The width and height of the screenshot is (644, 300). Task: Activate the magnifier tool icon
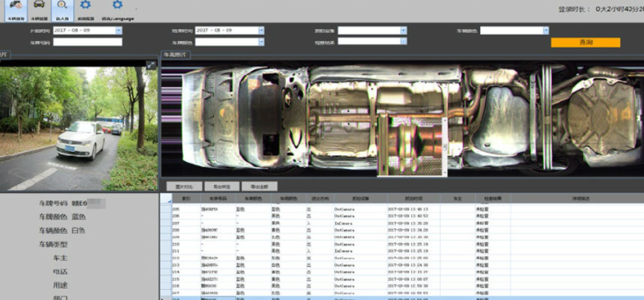pos(63,10)
